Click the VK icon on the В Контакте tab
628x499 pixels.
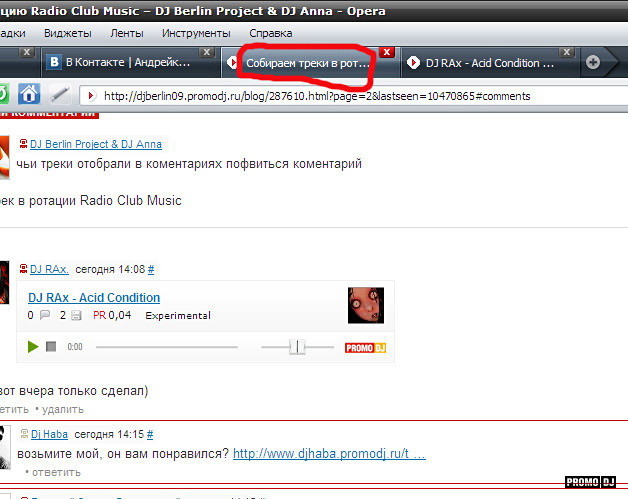(54, 62)
